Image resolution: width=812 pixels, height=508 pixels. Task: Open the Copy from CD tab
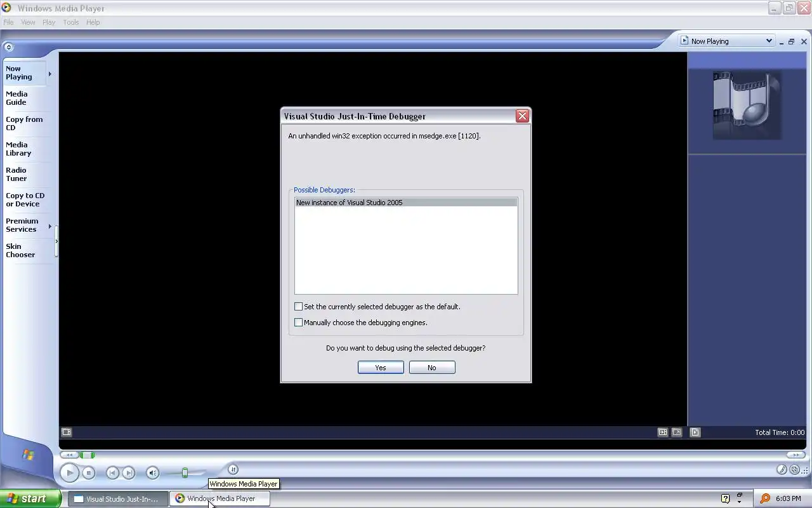(x=24, y=124)
